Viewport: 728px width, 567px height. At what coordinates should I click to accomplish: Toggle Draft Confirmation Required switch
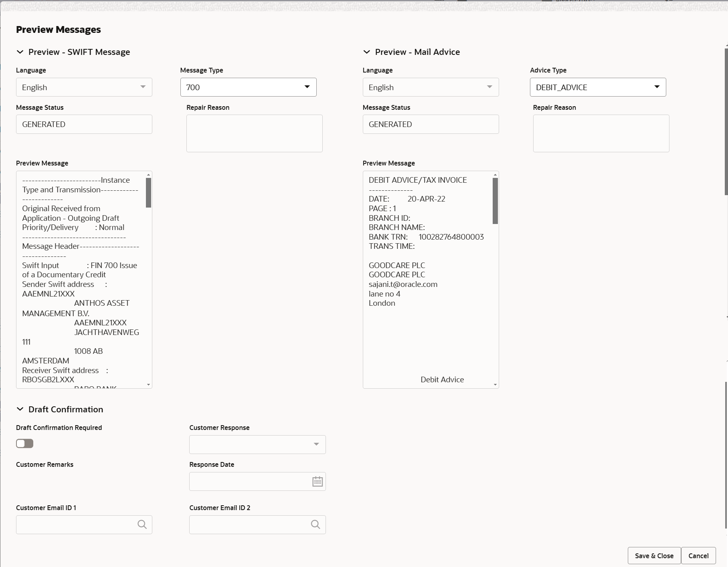(24, 444)
